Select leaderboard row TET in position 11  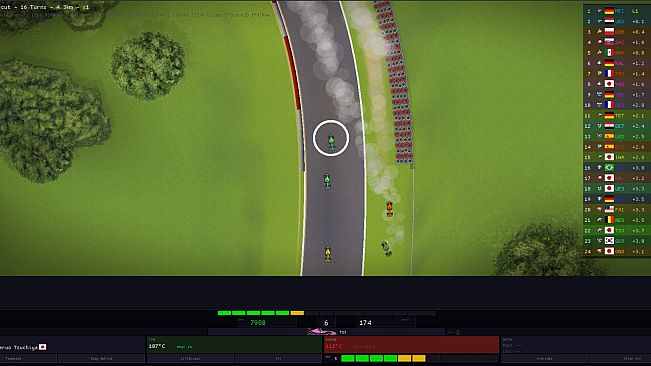pyautogui.click(x=617, y=115)
